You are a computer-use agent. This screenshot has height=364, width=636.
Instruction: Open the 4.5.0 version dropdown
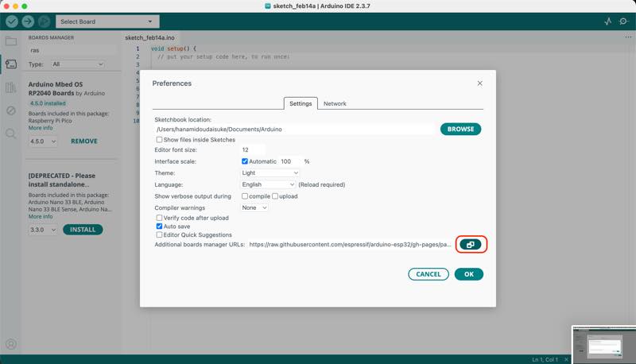coord(43,141)
